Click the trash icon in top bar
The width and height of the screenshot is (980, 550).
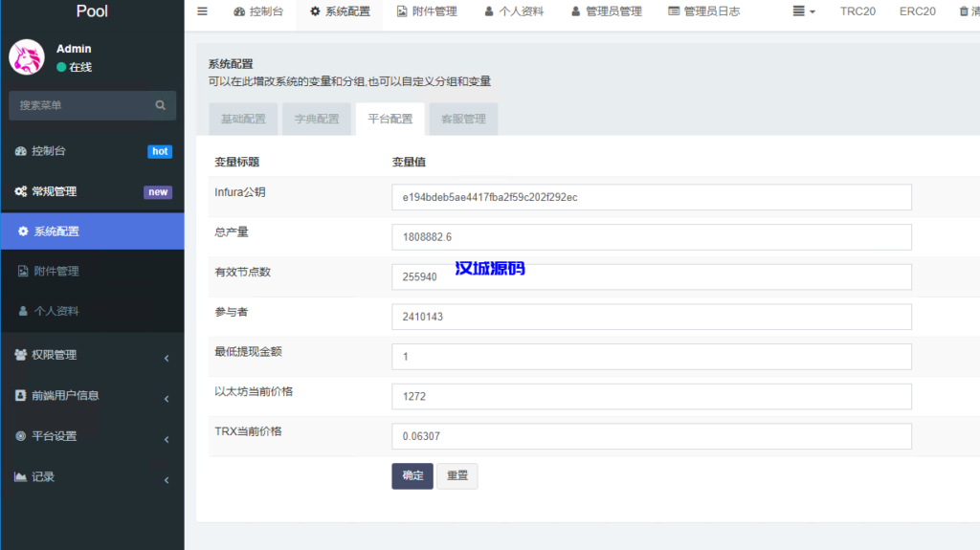(964, 11)
